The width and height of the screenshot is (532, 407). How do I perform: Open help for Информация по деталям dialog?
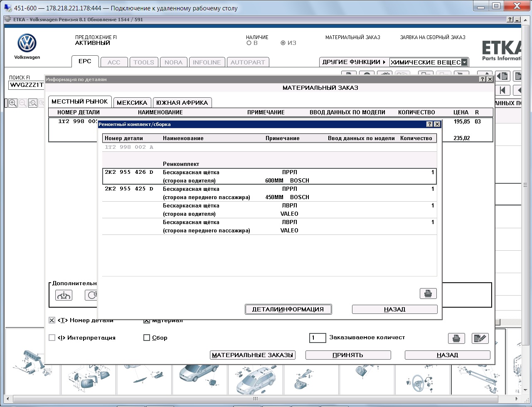tap(482, 79)
